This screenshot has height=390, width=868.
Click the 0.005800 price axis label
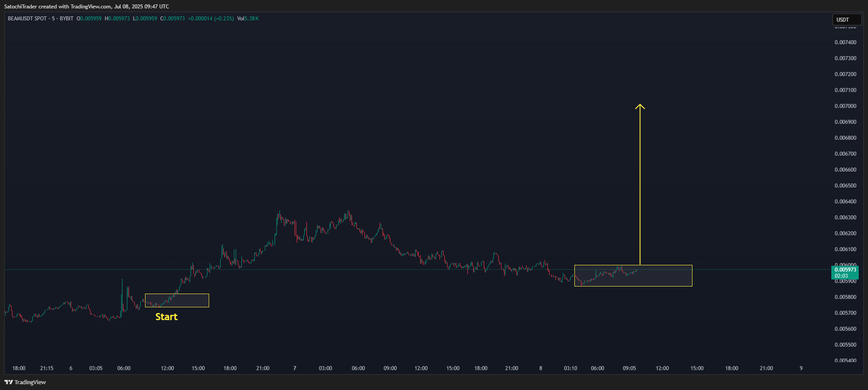click(x=845, y=297)
